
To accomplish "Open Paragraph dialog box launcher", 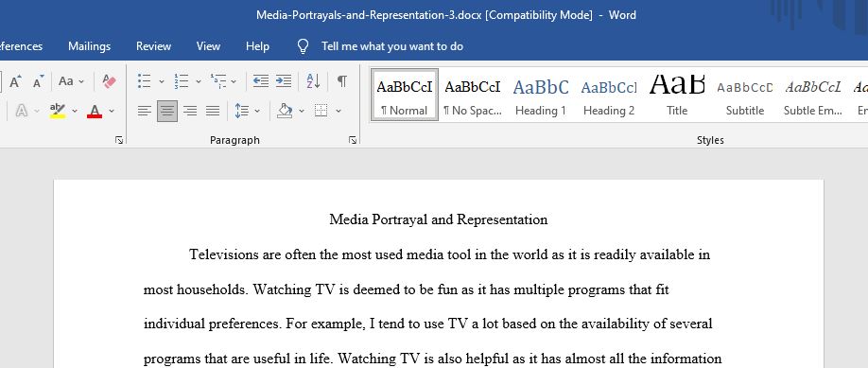I will (353, 140).
